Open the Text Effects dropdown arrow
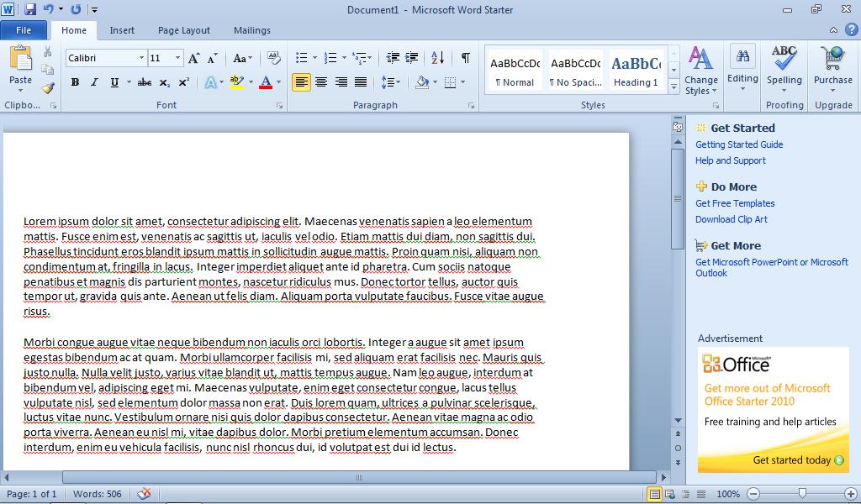Screen dimensions: 861x504 pos(222,82)
